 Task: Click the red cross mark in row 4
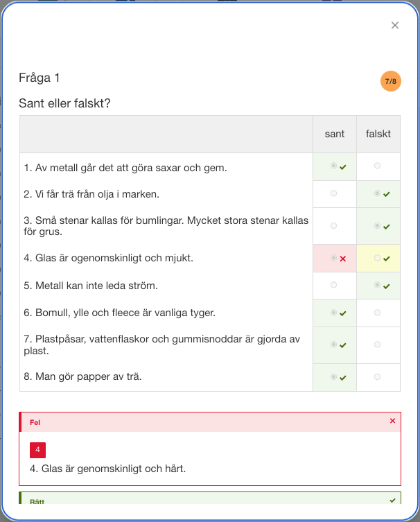pos(343,259)
